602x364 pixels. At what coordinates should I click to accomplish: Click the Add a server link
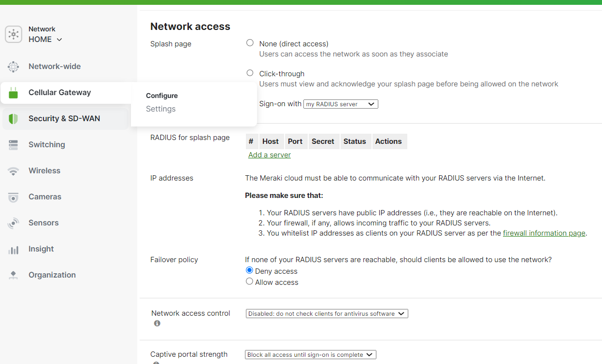(269, 154)
